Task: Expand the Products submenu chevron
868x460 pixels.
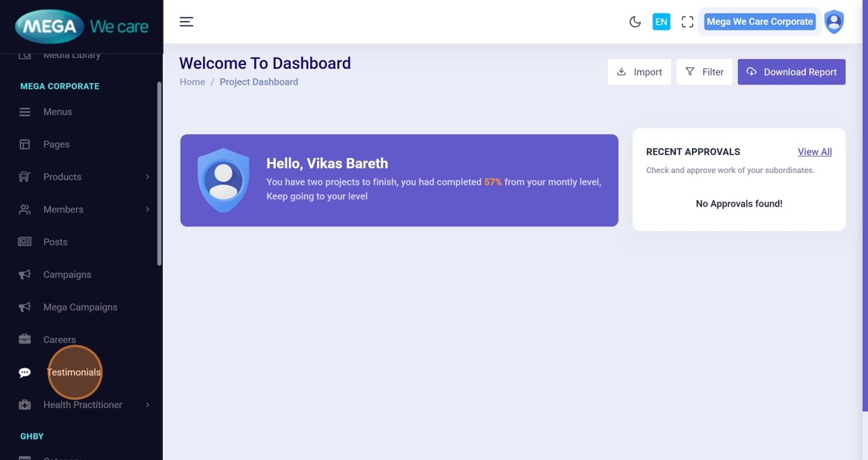Action: pyautogui.click(x=147, y=177)
